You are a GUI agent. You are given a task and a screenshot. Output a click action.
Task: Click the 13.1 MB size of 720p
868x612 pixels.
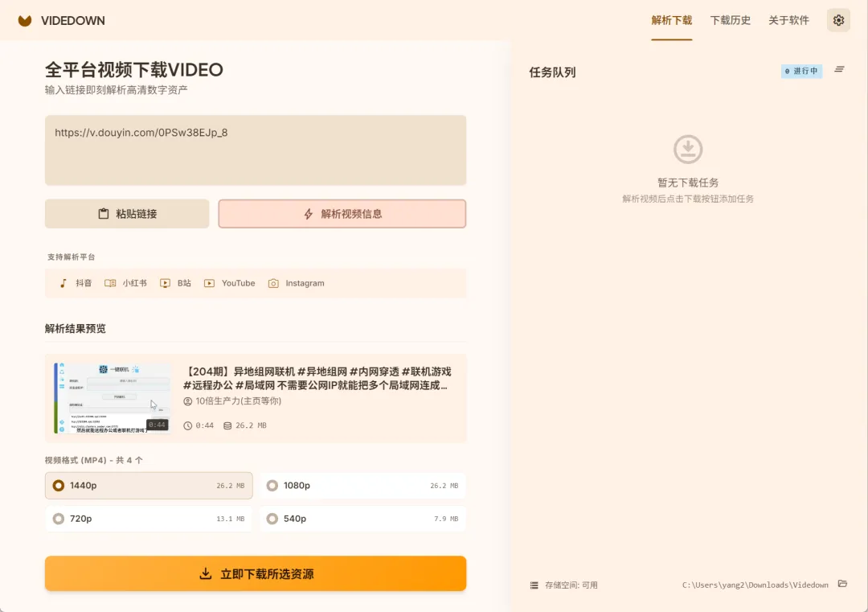tap(231, 519)
